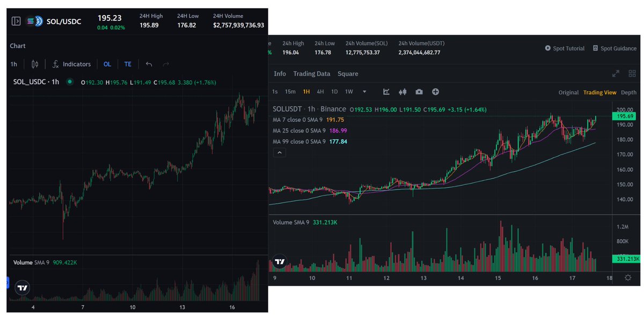The width and height of the screenshot is (644, 315).
Task: Enable the Depth chart view
Action: (628, 92)
